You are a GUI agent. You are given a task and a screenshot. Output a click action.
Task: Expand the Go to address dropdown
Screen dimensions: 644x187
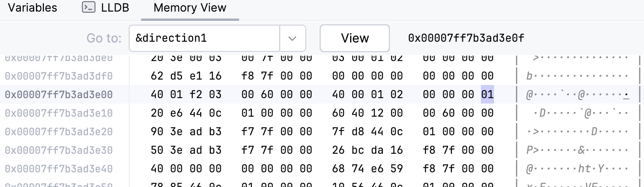pyautogui.click(x=292, y=38)
